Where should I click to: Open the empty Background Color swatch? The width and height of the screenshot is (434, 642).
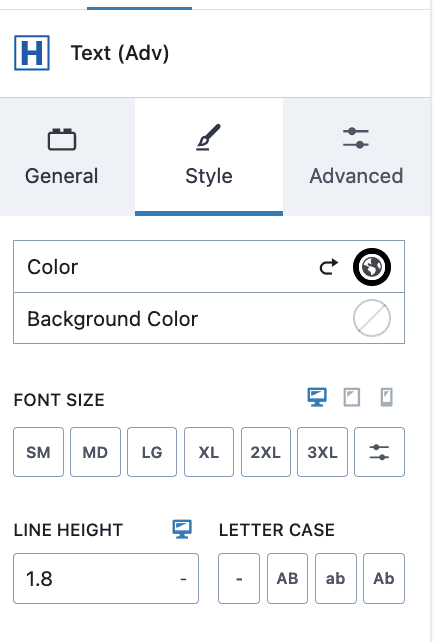[372, 318]
